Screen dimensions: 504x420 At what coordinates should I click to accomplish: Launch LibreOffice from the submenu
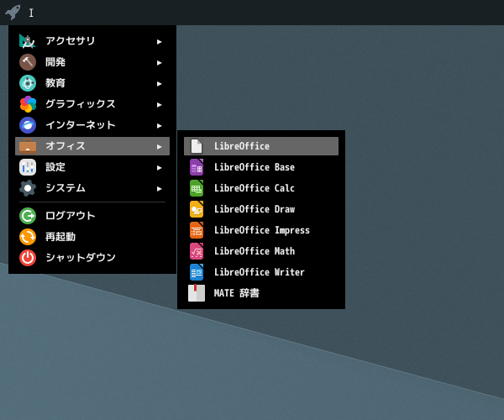point(261,146)
